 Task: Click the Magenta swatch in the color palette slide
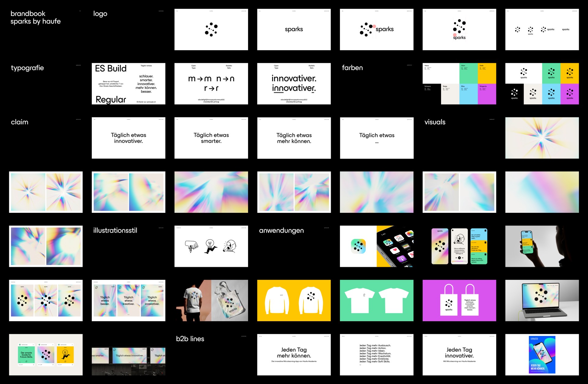tap(487, 94)
